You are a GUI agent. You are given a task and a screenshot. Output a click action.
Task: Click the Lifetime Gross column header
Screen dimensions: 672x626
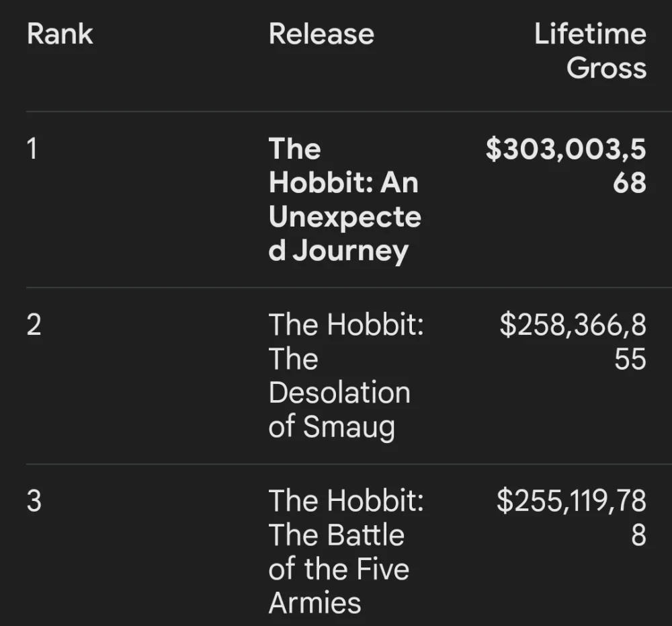tap(590, 51)
